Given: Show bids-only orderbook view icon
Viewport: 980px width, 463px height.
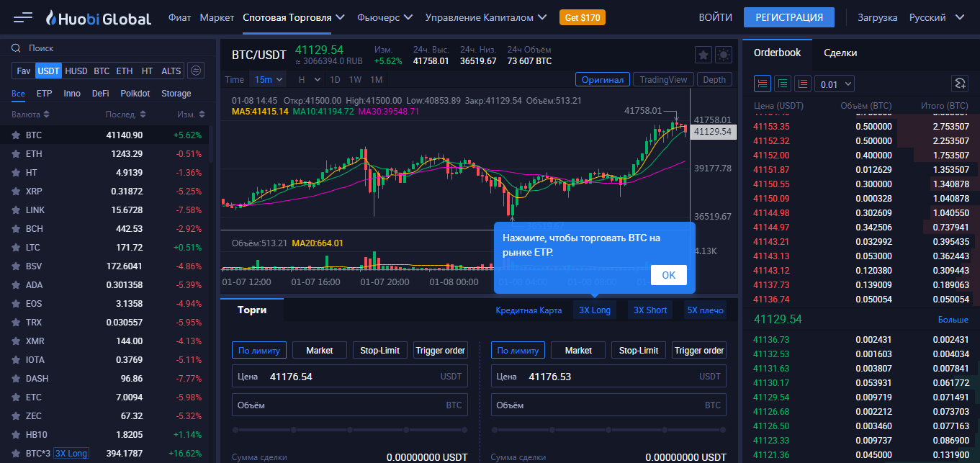Looking at the screenshot, I should point(783,84).
